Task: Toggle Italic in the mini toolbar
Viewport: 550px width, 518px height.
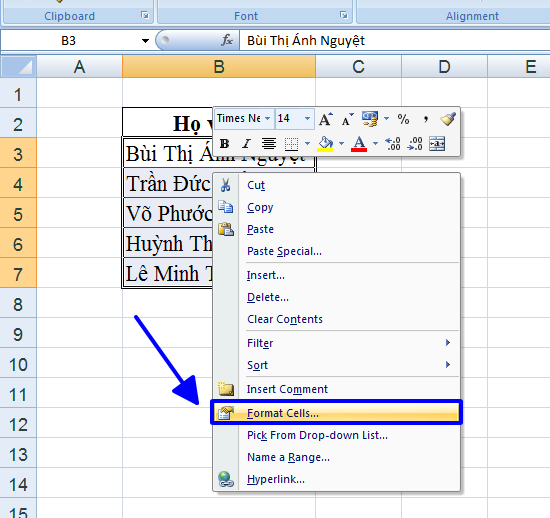Action: pyautogui.click(x=247, y=143)
